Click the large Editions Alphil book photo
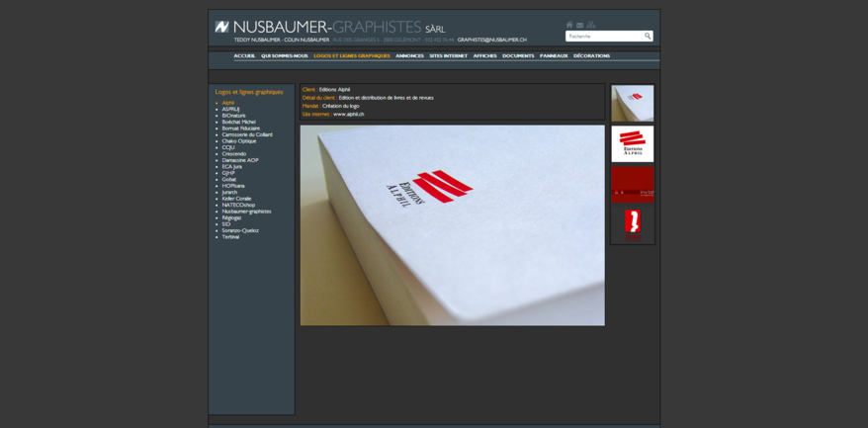The width and height of the screenshot is (868, 428). (452, 225)
